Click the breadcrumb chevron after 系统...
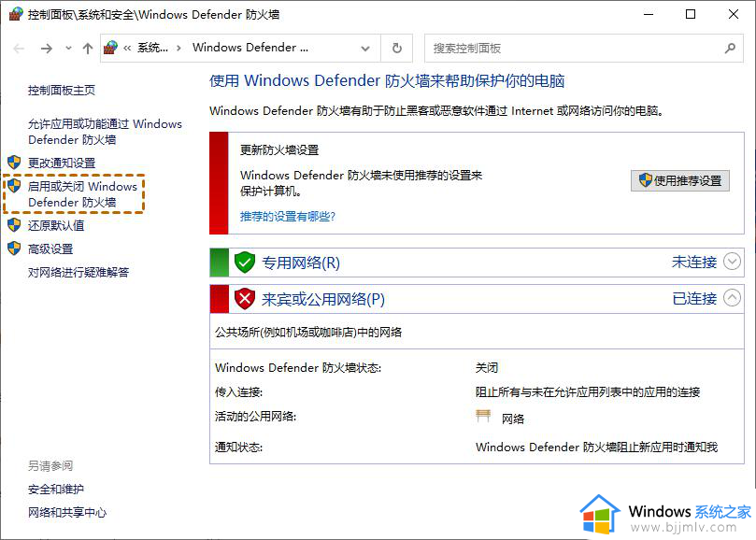The height and width of the screenshot is (540, 756). click(178, 49)
